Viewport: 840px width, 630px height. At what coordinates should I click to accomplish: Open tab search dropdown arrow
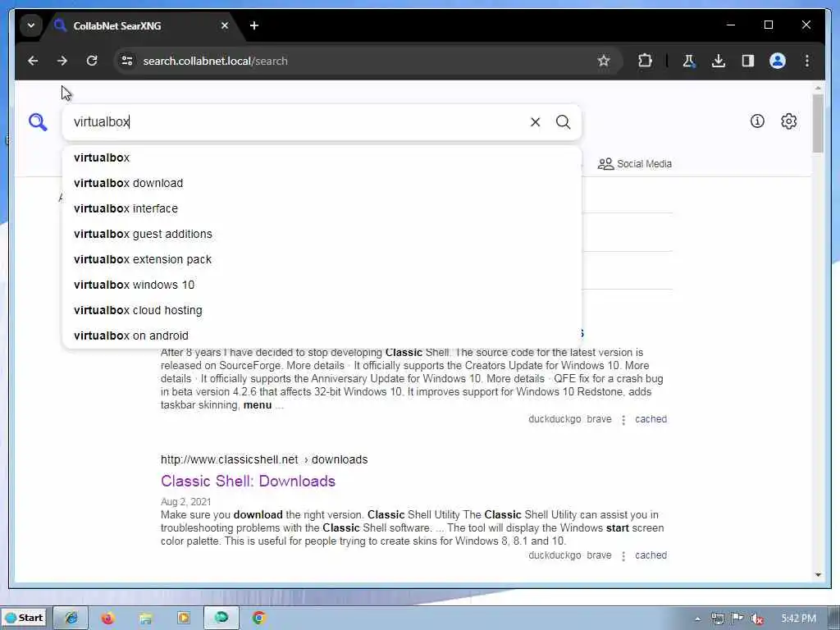point(31,25)
